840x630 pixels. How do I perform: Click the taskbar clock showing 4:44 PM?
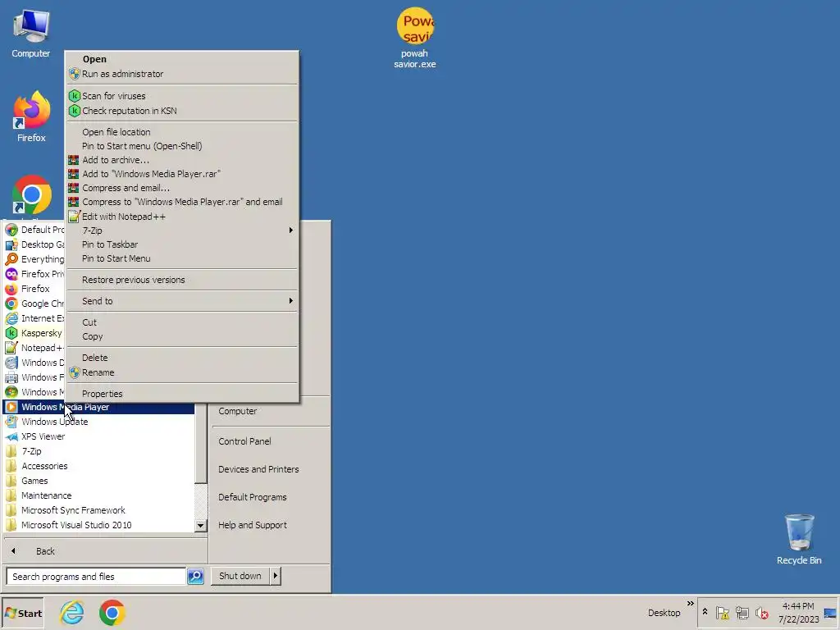point(798,613)
